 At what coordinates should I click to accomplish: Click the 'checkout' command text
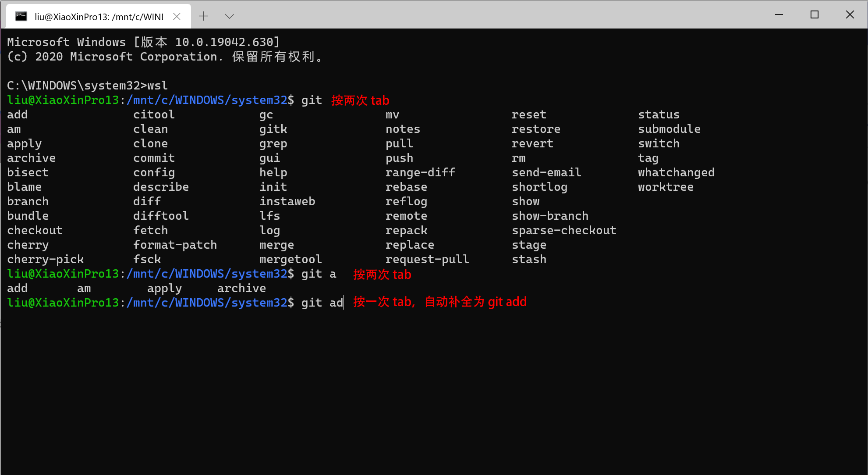[35, 230]
